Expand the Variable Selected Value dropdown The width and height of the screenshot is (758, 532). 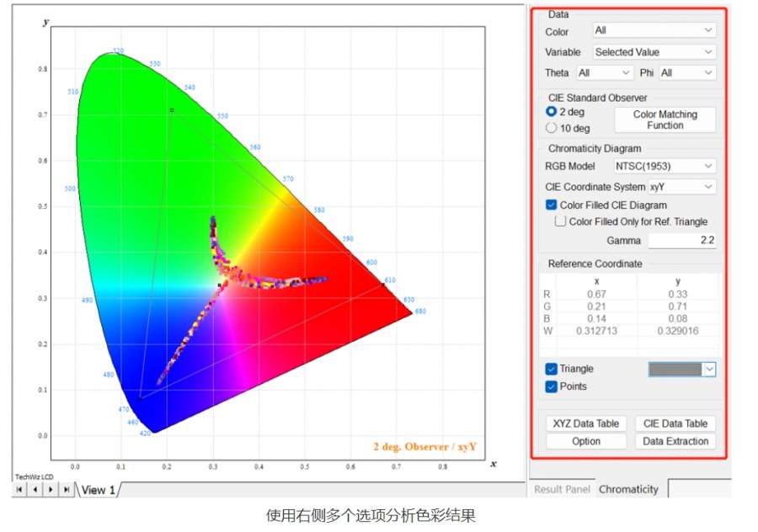coord(654,52)
